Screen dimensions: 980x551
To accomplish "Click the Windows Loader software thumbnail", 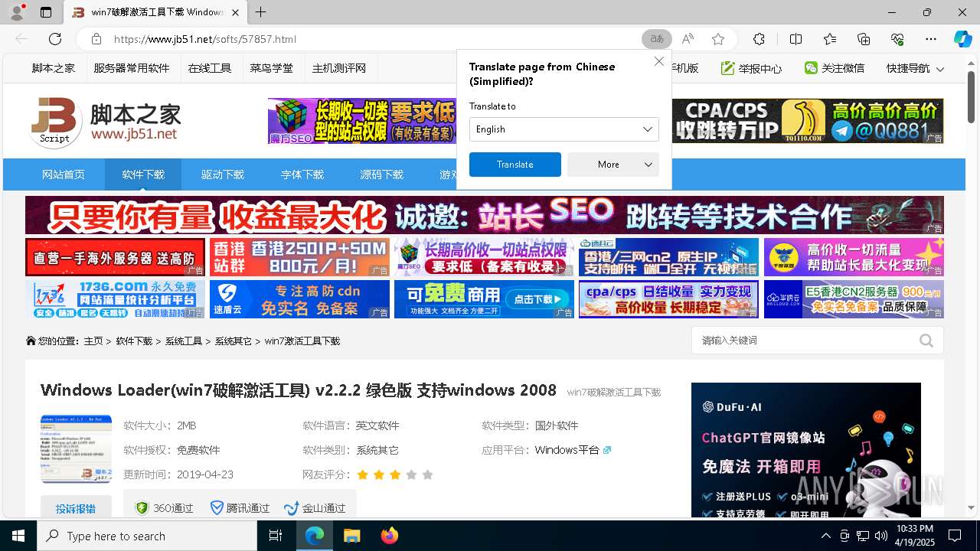I will coord(76,449).
